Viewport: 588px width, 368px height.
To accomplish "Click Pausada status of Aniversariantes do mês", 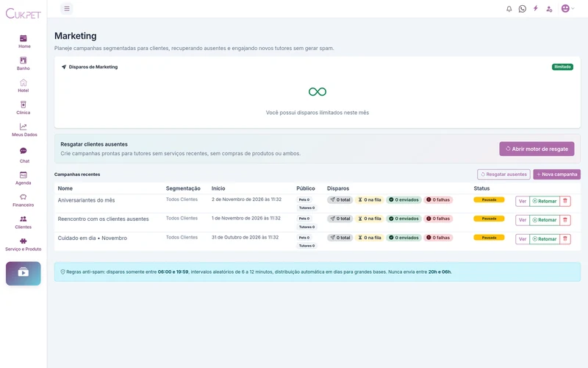I will [x=489, y=199].
